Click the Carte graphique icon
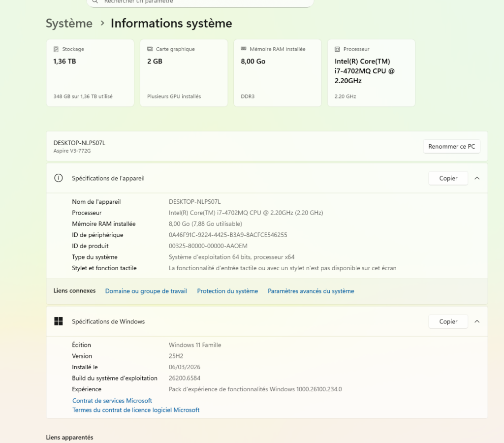504x443 pixels. pyautogui.click(x=150, y=49)
